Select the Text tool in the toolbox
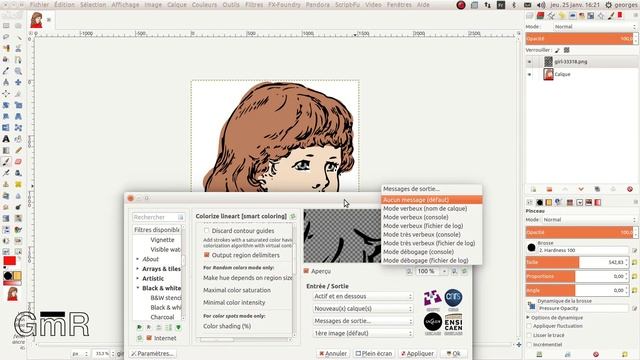Image resolution: width=640 pixels, height=360 pixels. point(6,139)
